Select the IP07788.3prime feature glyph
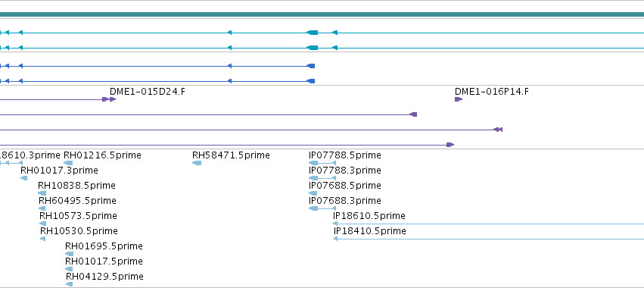Viewport: 644px width, 288px height. (x=322, y=178)
